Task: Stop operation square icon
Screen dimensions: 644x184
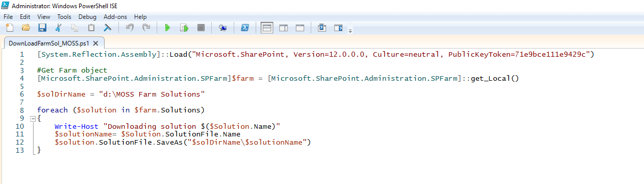Action: pos(201,28)
